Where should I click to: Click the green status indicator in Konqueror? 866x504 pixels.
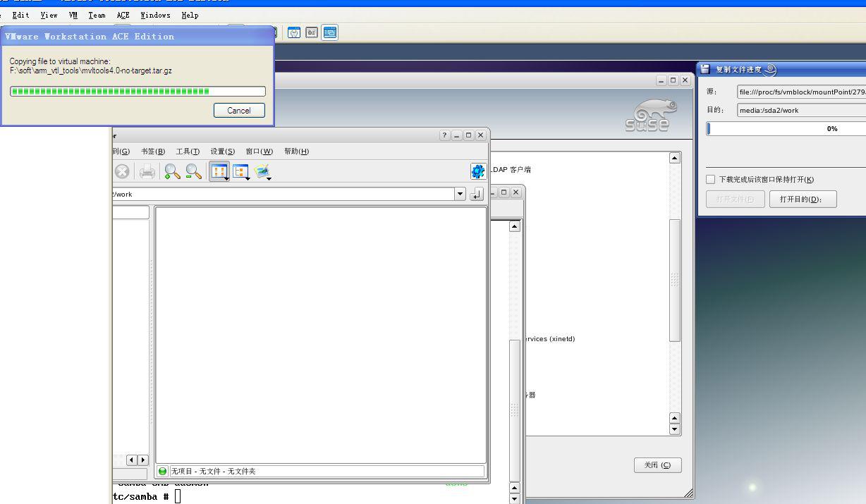pyautogui.click(x=162, y=471)
